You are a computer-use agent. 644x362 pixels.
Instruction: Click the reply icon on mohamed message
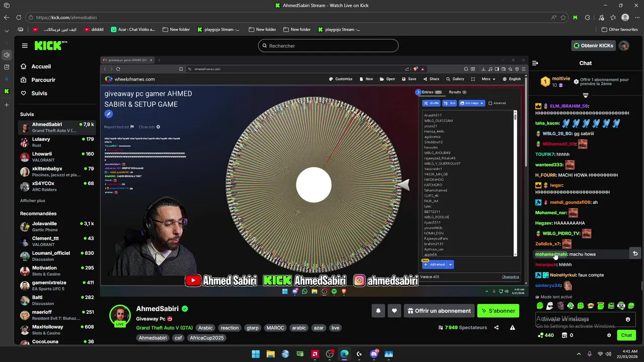[x=635, y=254]
